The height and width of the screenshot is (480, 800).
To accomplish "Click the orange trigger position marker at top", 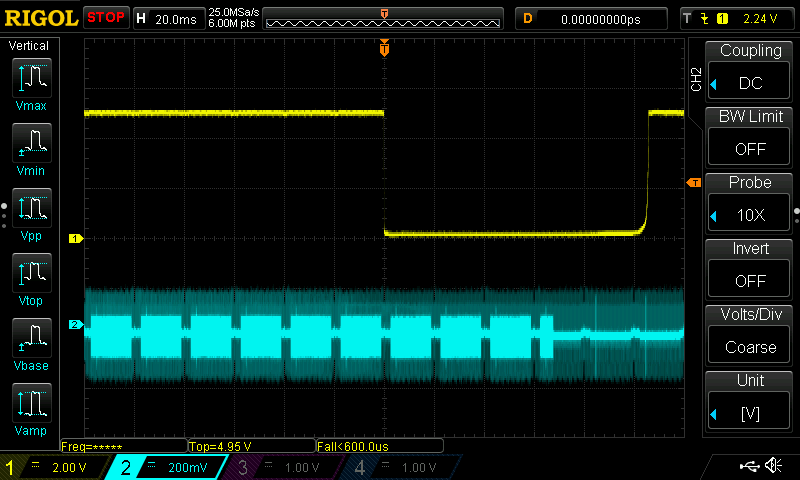I will tap(384, 47).
